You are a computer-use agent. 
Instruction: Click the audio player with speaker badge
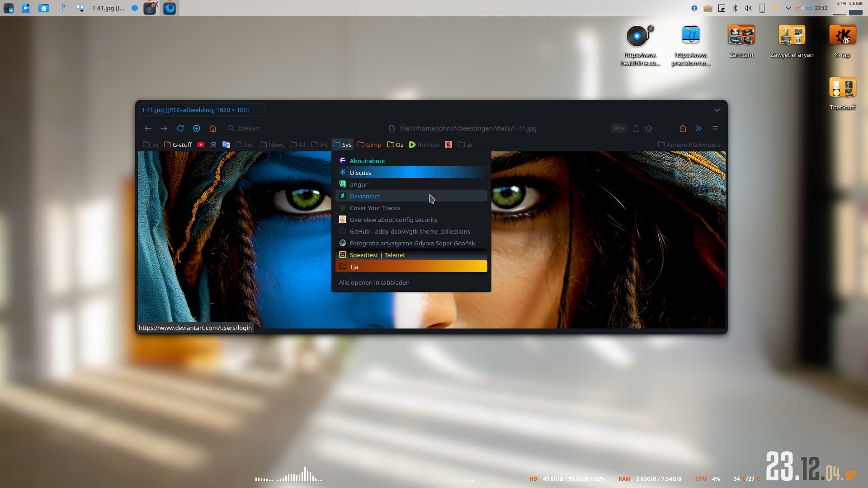click(150, 8)
